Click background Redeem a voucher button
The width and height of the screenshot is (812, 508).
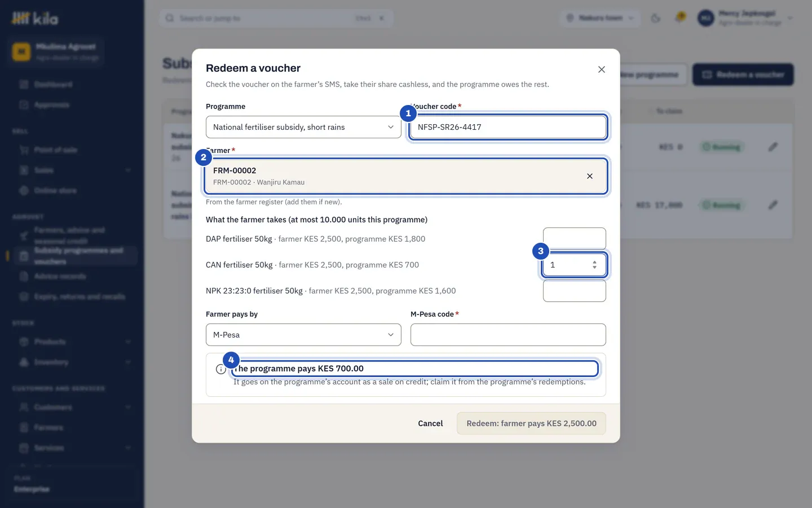pos(743,75)
